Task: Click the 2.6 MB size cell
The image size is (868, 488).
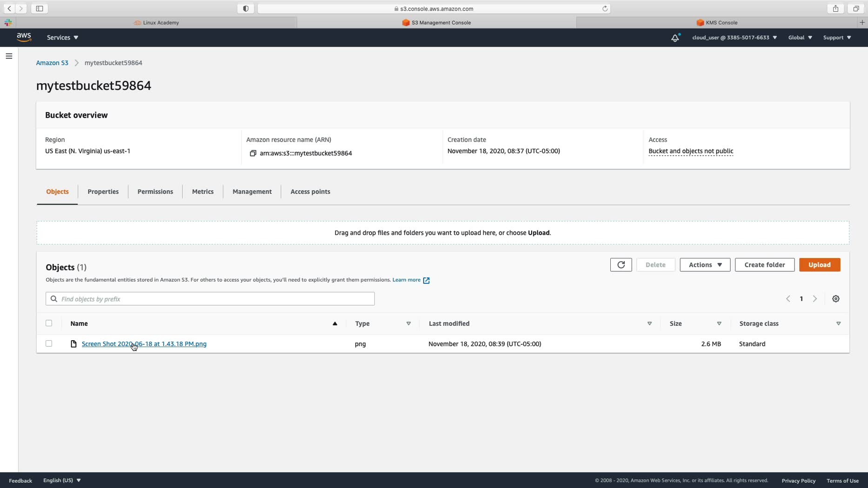Action: (711, 344)
